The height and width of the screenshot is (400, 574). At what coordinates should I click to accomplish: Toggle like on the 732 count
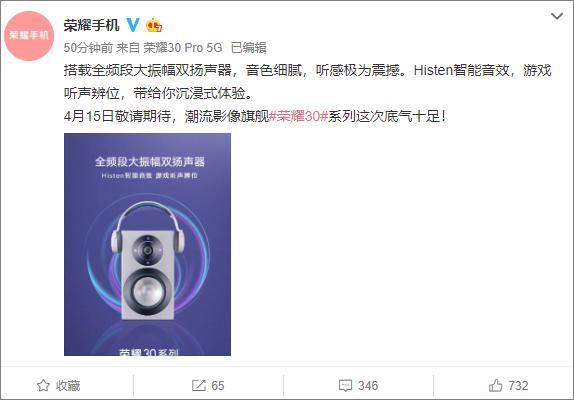[x=518, y=385]
